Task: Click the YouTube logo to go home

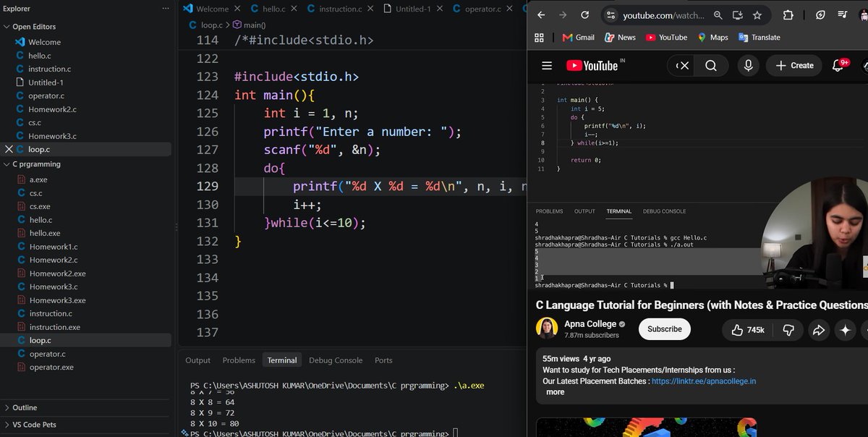Action: [x=592, y=66]
